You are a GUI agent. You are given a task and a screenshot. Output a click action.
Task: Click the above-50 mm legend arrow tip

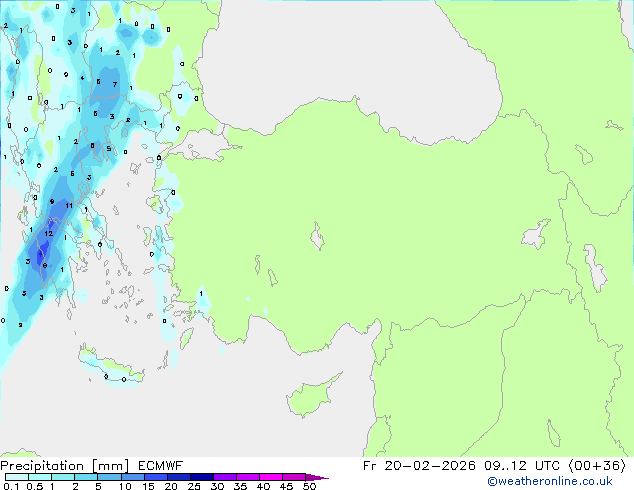pos(317,477)
